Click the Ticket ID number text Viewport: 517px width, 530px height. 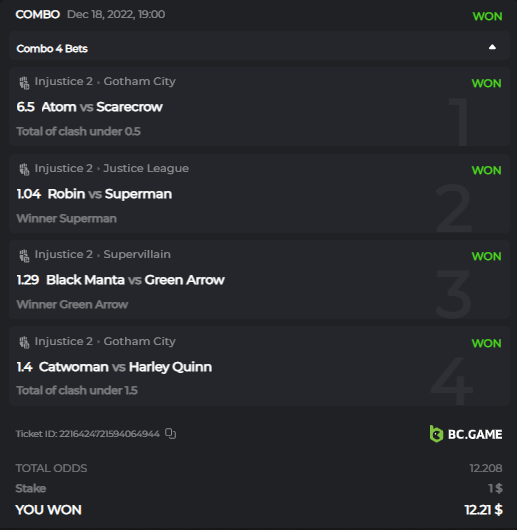[x=88, y=434]
